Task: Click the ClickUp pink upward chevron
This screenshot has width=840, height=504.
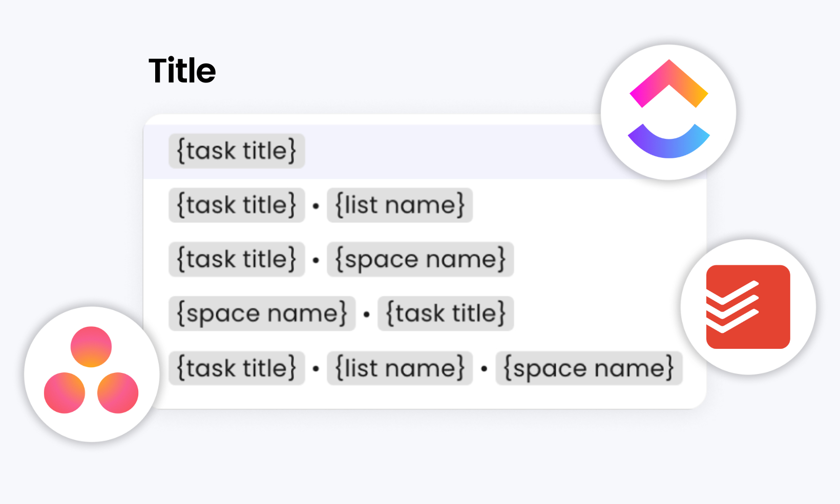Action: (669, 83)
